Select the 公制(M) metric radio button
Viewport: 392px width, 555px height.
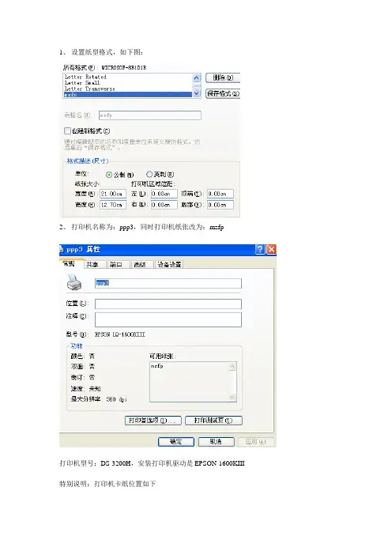click(x=109, y=175)
